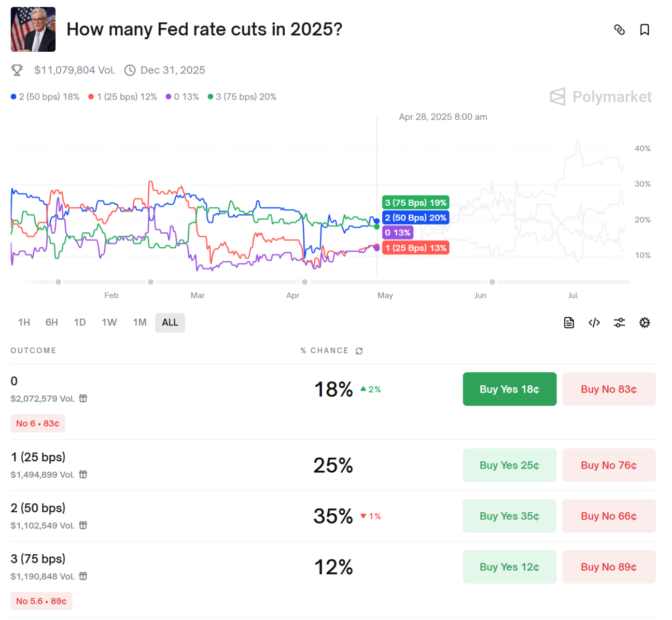This screenshot has height=620, width=672.
Task: Click Buy Yes 35¢ for 2 (50 bps)
Action: coord(509,516)
